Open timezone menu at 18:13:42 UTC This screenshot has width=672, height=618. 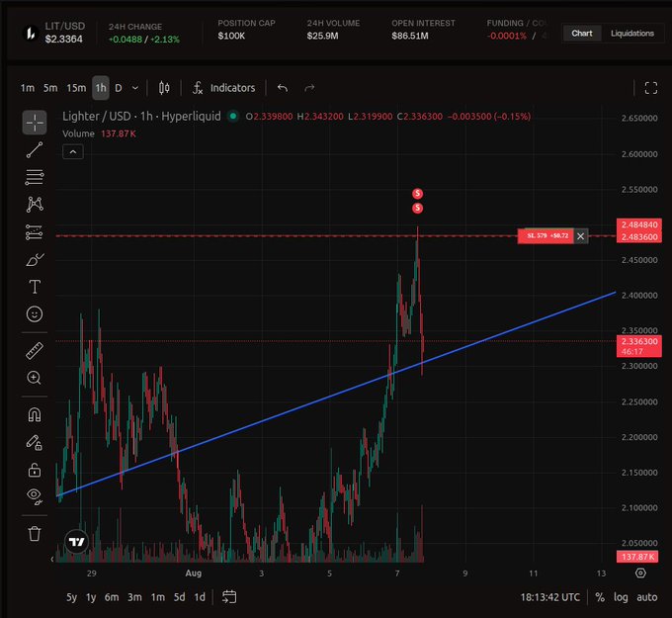549,597
